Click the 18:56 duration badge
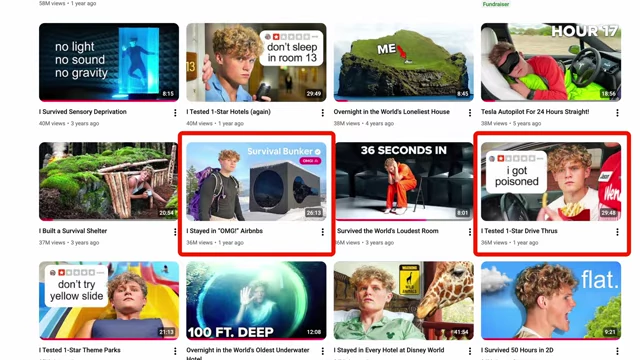The height and width of the screenshot is (360, 640). point(609,94)
